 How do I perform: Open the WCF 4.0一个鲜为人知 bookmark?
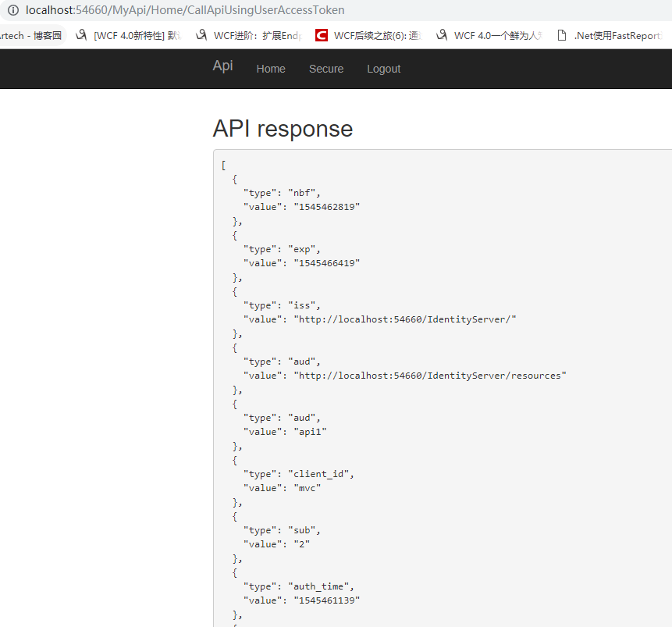click(x=498, y=35)
